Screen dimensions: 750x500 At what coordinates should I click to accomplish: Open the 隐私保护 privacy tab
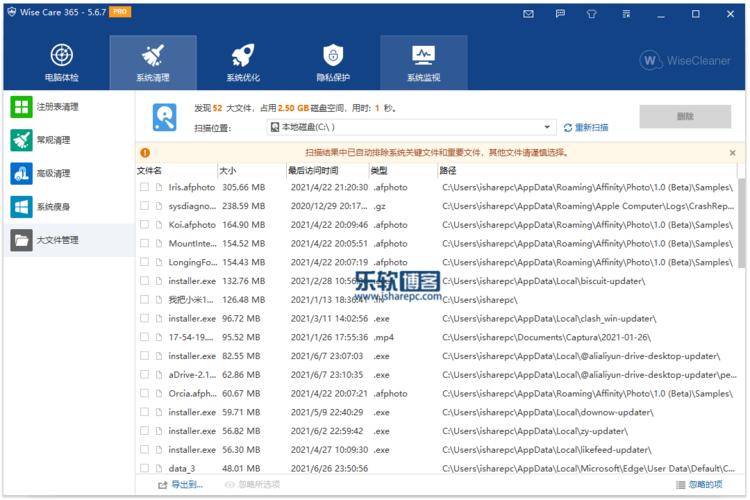(333, 63)
